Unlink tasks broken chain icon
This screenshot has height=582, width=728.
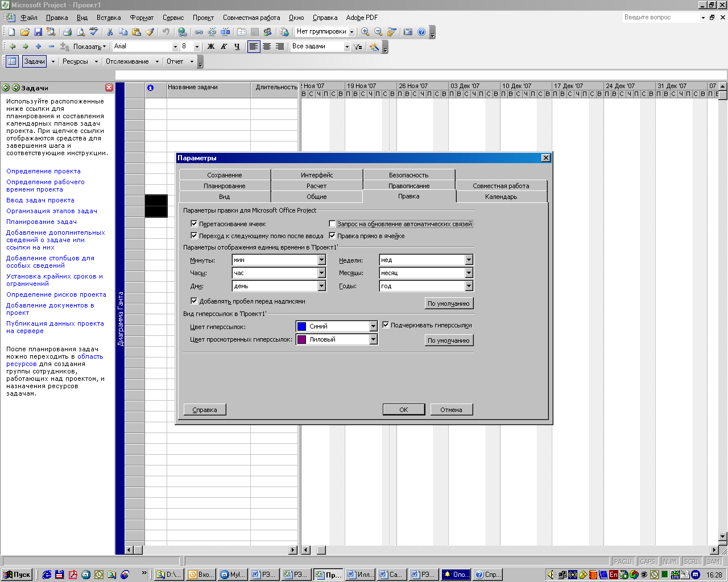pyautogui.click(x=212, y=32)
